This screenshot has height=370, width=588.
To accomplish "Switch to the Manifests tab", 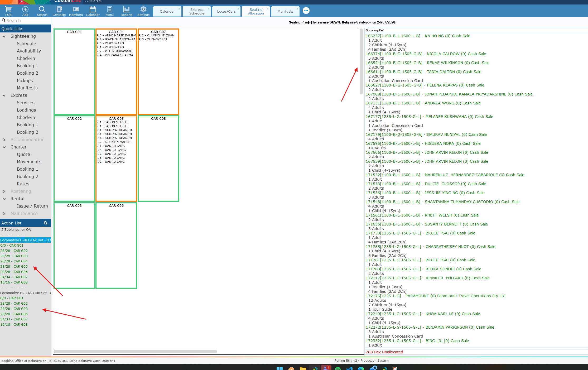I will pos(285,11).
